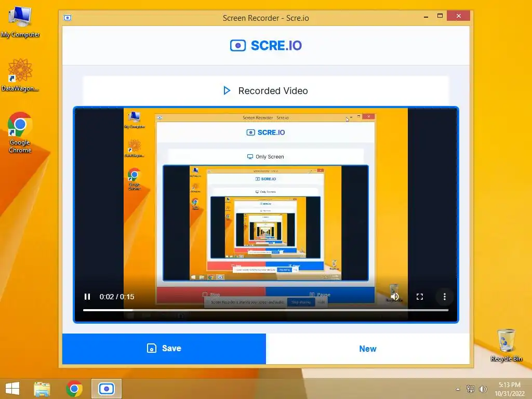Show hidden system tray icons
This screenshot has width=532, height=399.
coord(458,389)
